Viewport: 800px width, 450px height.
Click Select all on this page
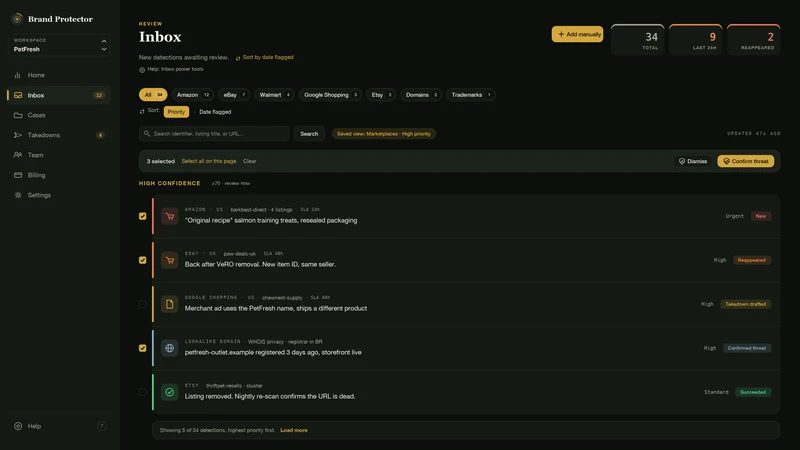(x=209, y=161)
